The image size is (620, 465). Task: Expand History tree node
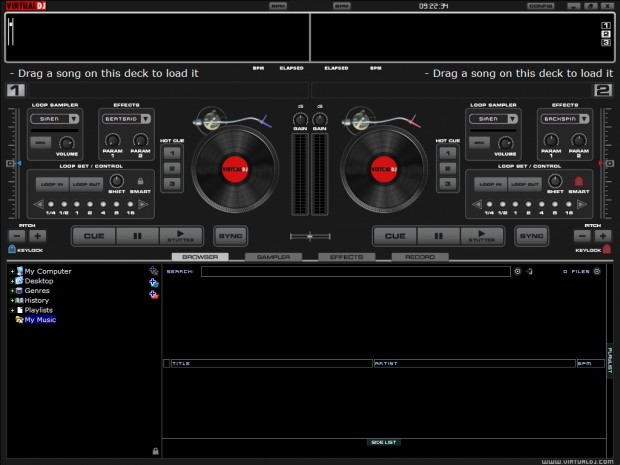pos(12,301)
